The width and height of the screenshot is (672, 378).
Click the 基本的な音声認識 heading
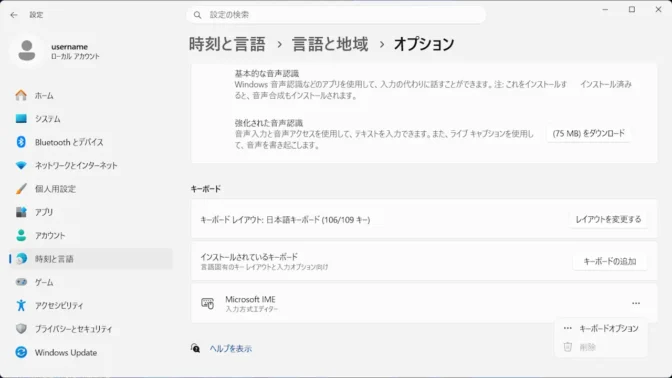tap(267, 73)
